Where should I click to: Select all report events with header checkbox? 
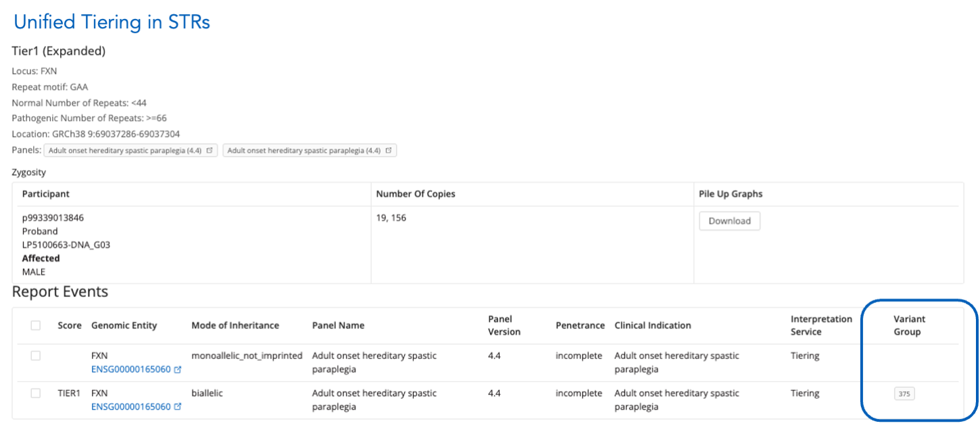36,326
